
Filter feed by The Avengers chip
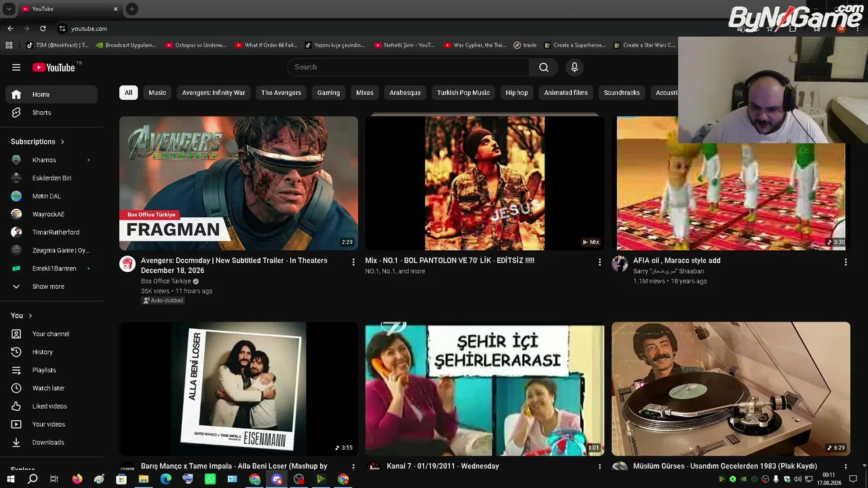tap(281, 93)
